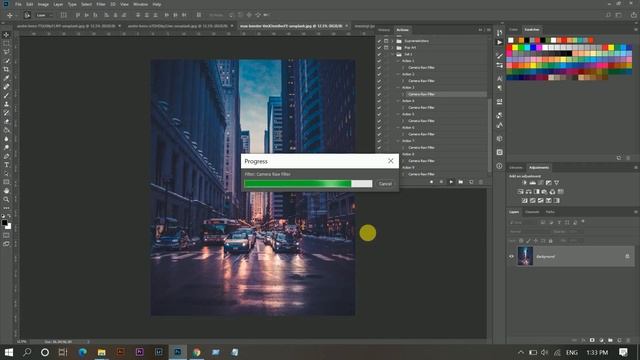Switch to the Paths tab
Screen dimensions: 640x360
click(550, 212)
